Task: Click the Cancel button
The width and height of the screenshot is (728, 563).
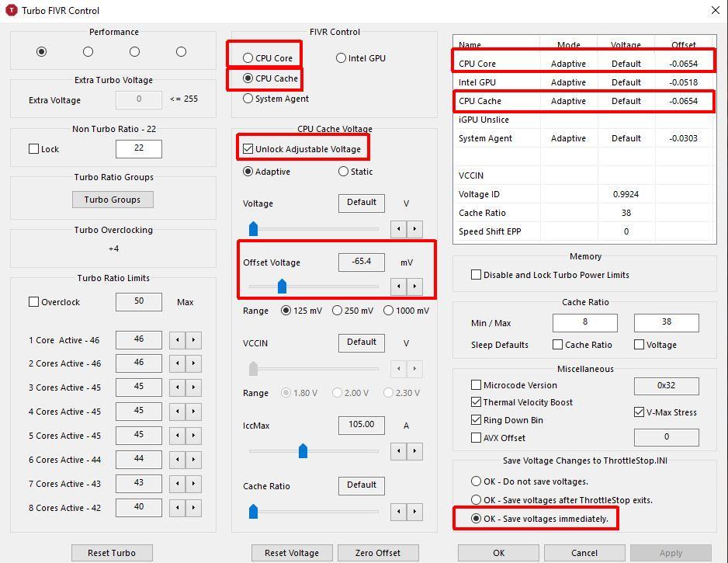Action: point(584,553)
